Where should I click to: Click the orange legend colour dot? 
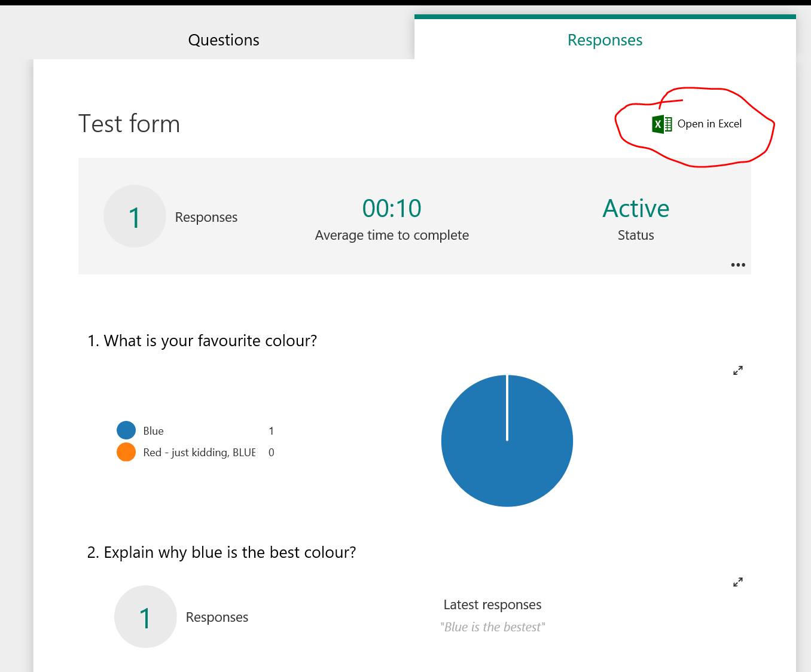click(x=126, y=452)
